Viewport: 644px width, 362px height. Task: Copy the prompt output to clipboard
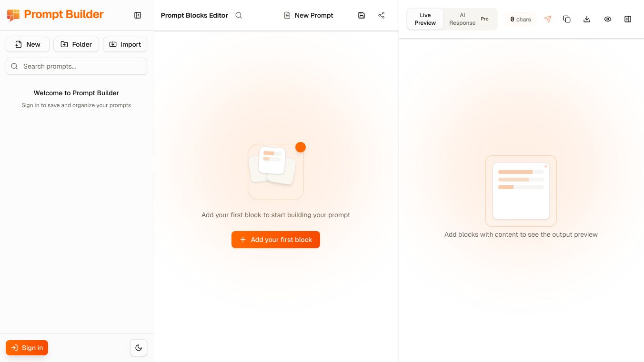[567, 19]
